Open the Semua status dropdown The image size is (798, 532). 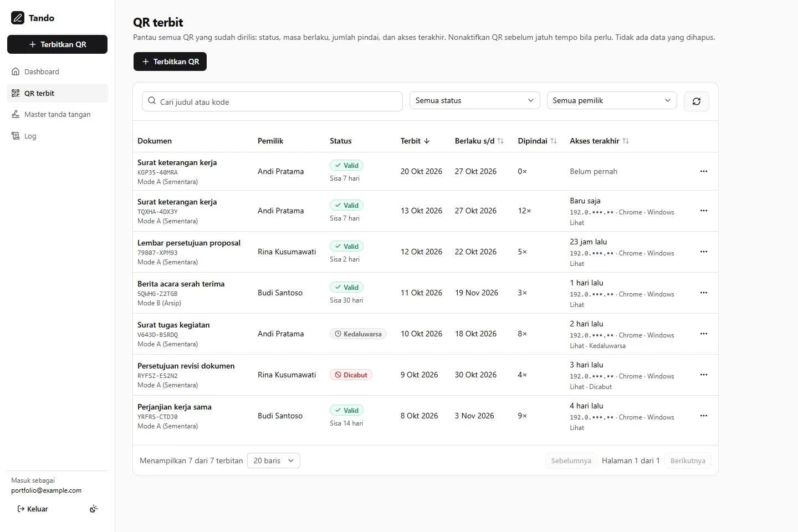tap(474, 100)
